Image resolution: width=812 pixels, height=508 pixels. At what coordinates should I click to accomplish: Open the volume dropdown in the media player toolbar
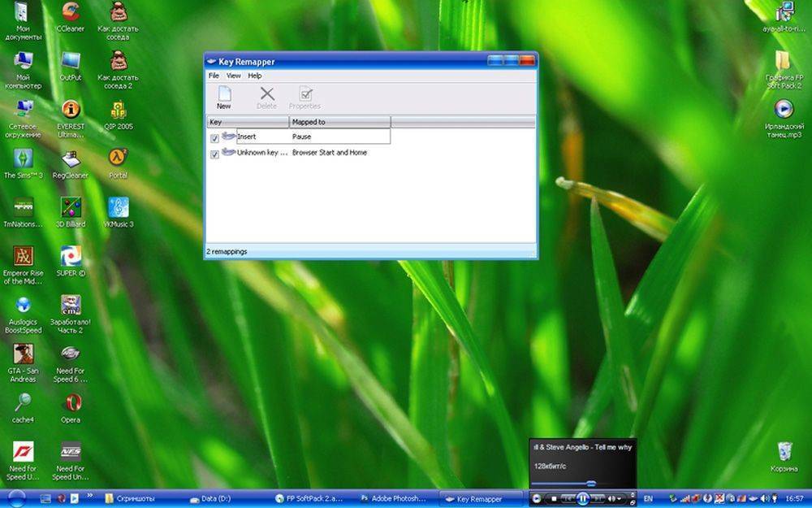[621, 498]
